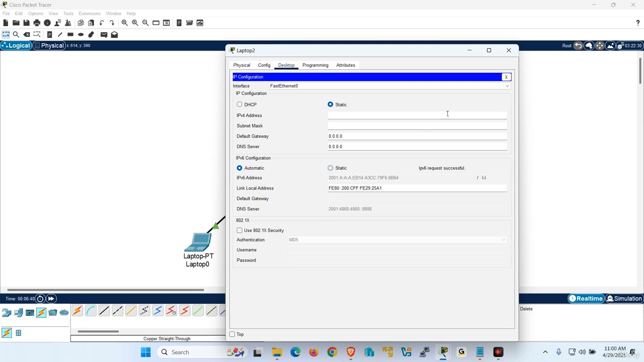This screenshot has width=644, height=362.
Task: Click the Link Local Address field
Action: click(418, 188)
